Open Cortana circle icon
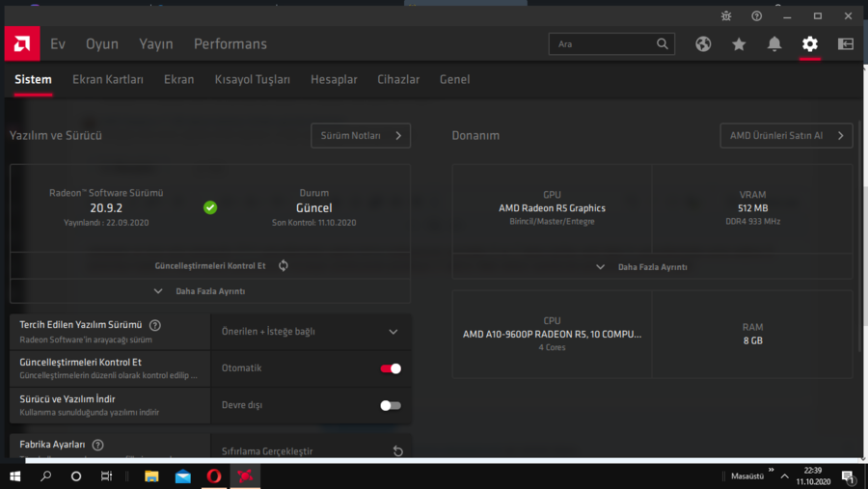 (76, 476)
